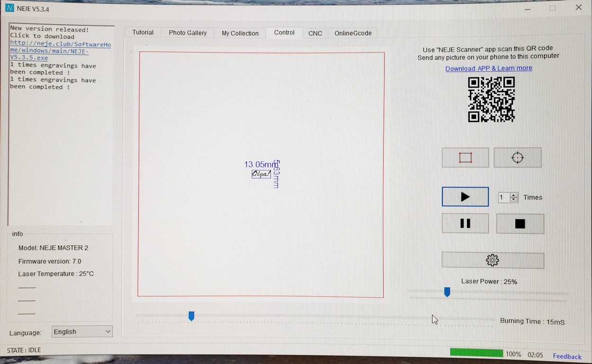
Task: Stop engraving with the square button
Action: point(520,224)
